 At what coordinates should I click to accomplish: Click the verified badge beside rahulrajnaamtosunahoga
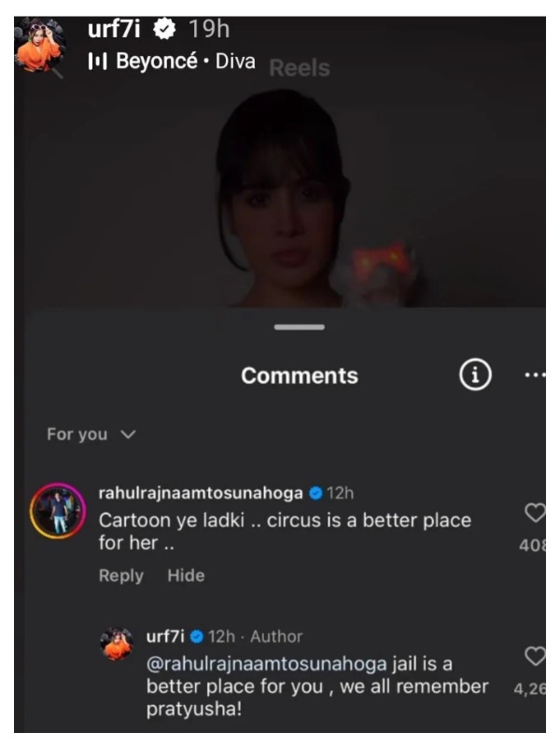(x=315, y=493)
